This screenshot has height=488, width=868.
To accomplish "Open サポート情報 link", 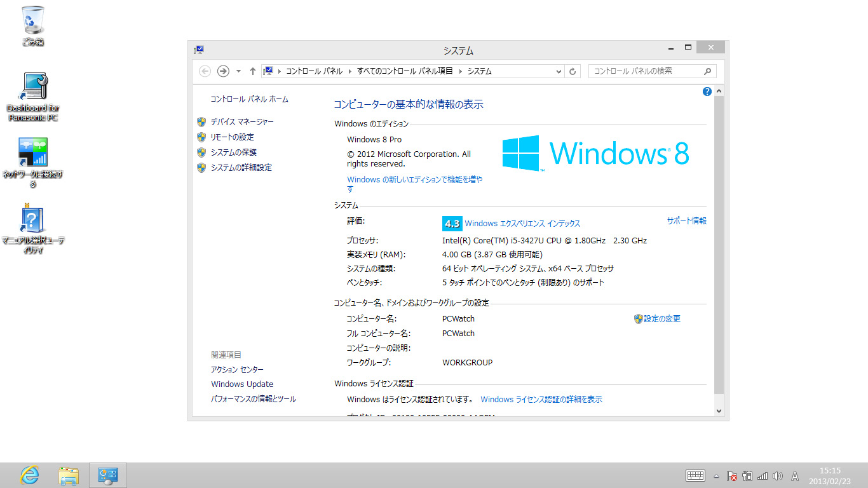I will (686, 221).
